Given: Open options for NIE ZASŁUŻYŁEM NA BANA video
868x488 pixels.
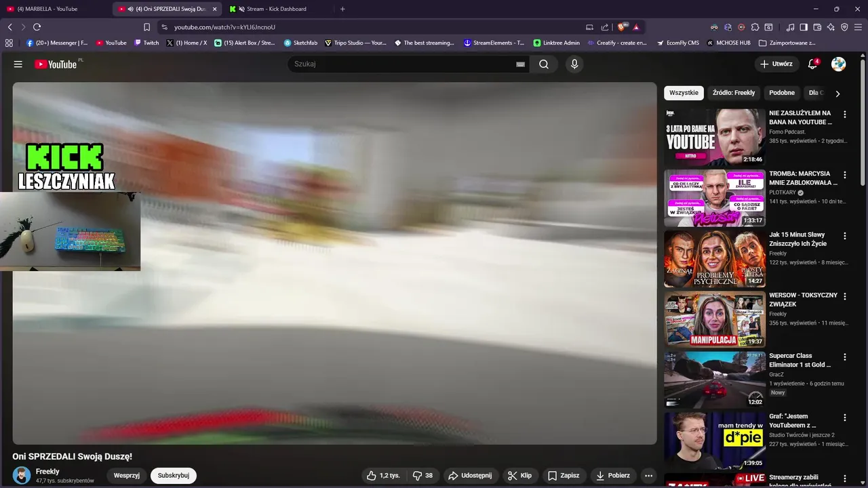Looking at the screenshot, I should [845, 115].
